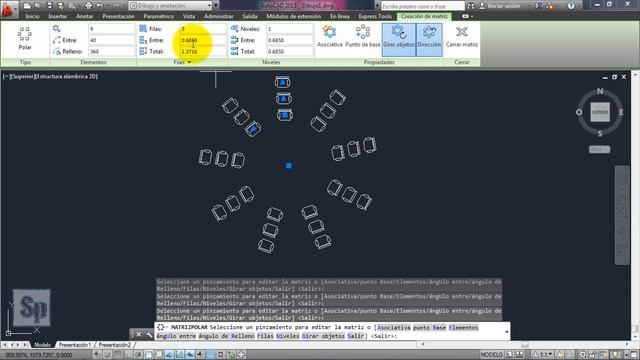Click the E direction on ViewCube compass

point(621,112)
